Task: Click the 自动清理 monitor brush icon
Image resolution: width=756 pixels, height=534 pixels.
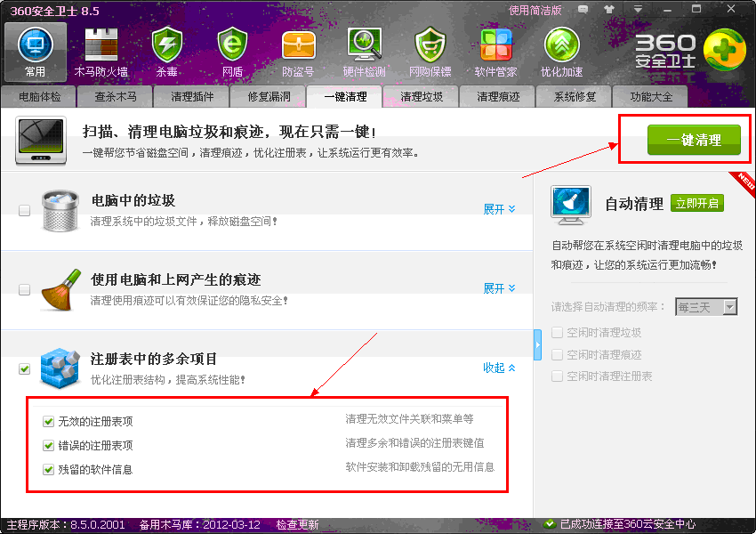Action: coord(571,205)
